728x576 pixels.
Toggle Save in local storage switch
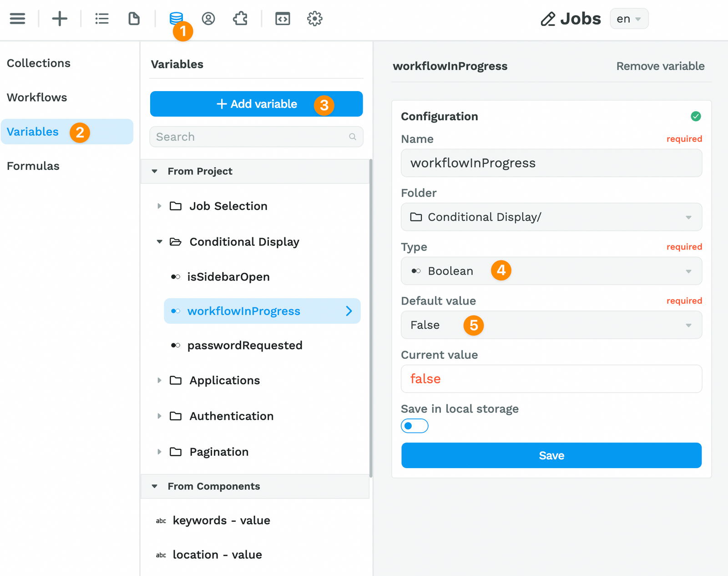tap(415, 426)
